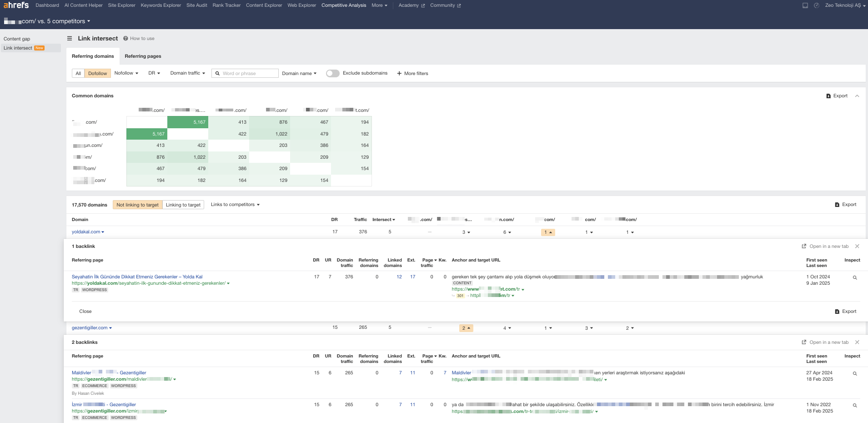Open Site Explorer

[122, 5]
